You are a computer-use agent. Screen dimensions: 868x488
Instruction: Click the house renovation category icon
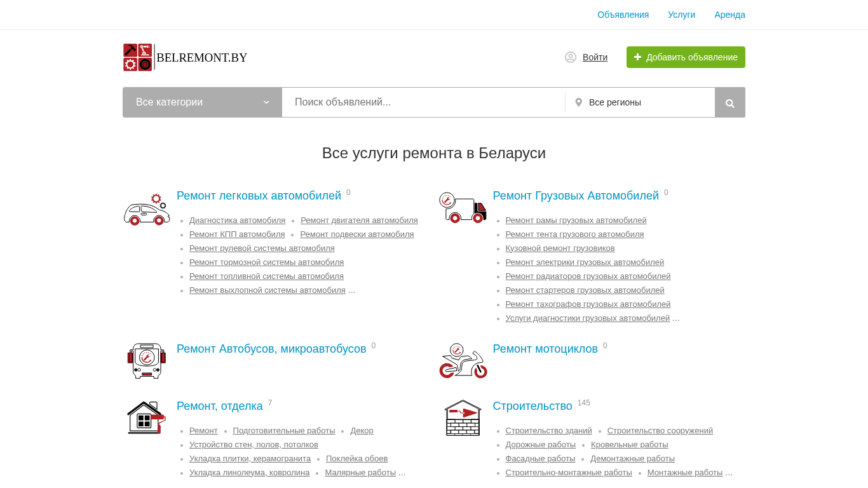coord(146,417)
